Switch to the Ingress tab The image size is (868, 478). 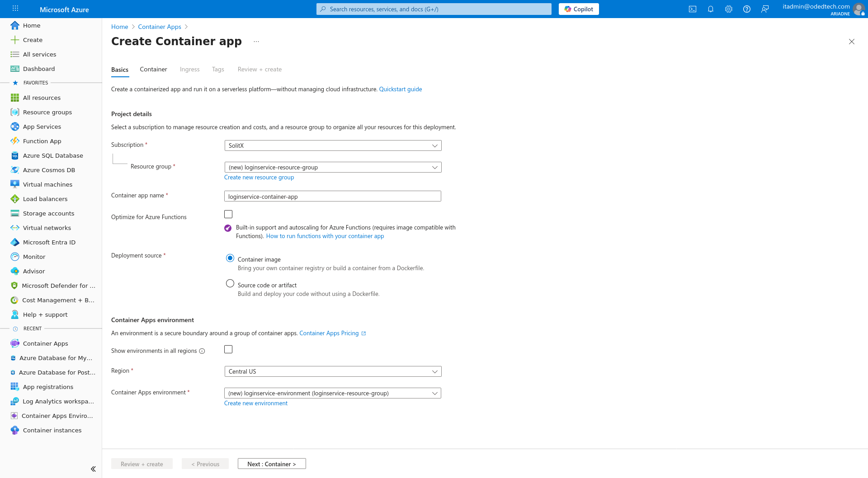pos(189,69)
